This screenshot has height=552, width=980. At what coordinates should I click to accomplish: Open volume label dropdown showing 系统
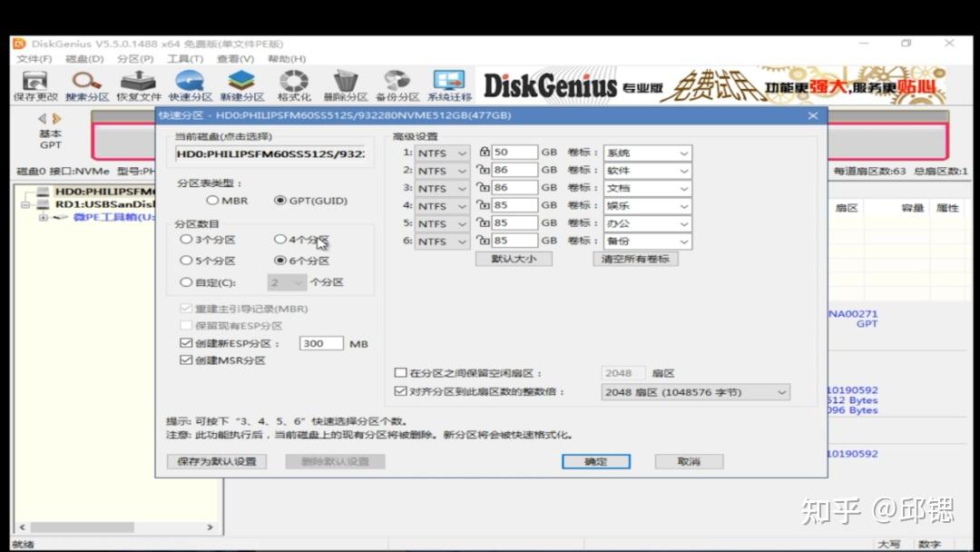click(648, 153)
